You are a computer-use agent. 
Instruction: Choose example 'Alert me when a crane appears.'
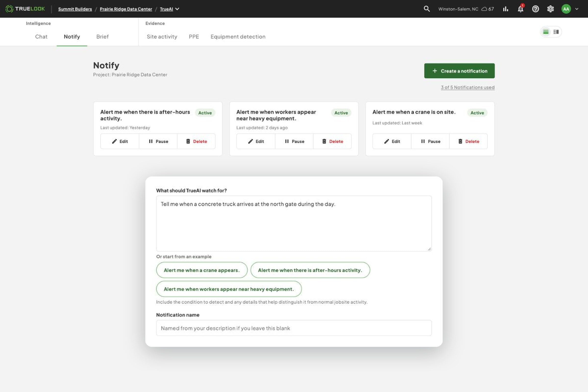[x=202, y=270]
